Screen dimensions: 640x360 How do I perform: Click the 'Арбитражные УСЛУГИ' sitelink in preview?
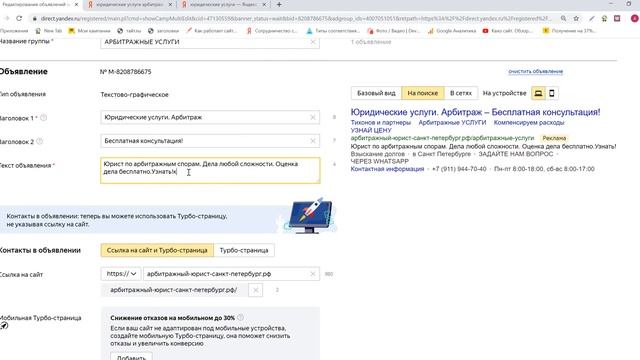tap(452, 122)
